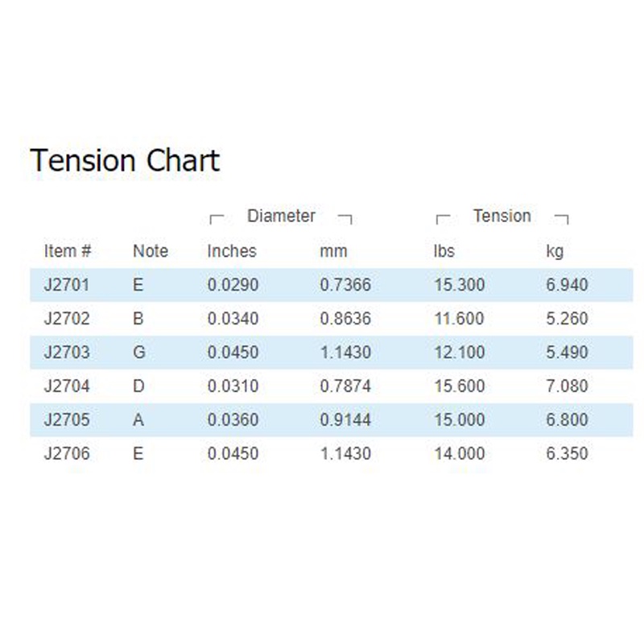Click item number J2704
Screen dimensions: 644x644
pos(67,386)
